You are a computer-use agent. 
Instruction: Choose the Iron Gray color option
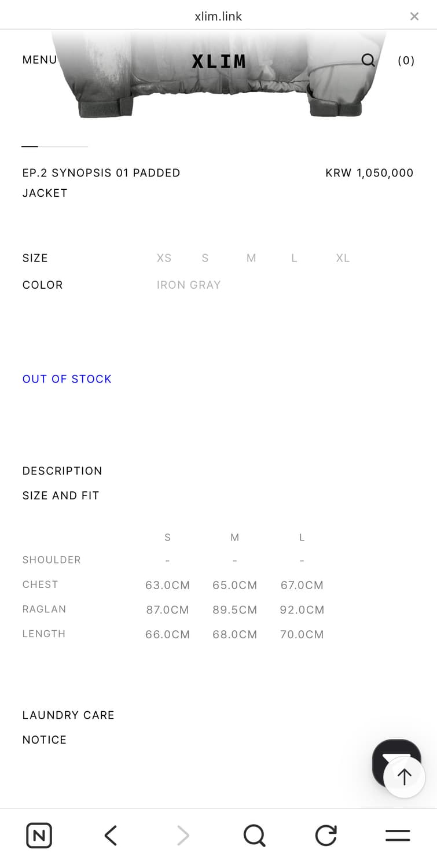[189, 285]
